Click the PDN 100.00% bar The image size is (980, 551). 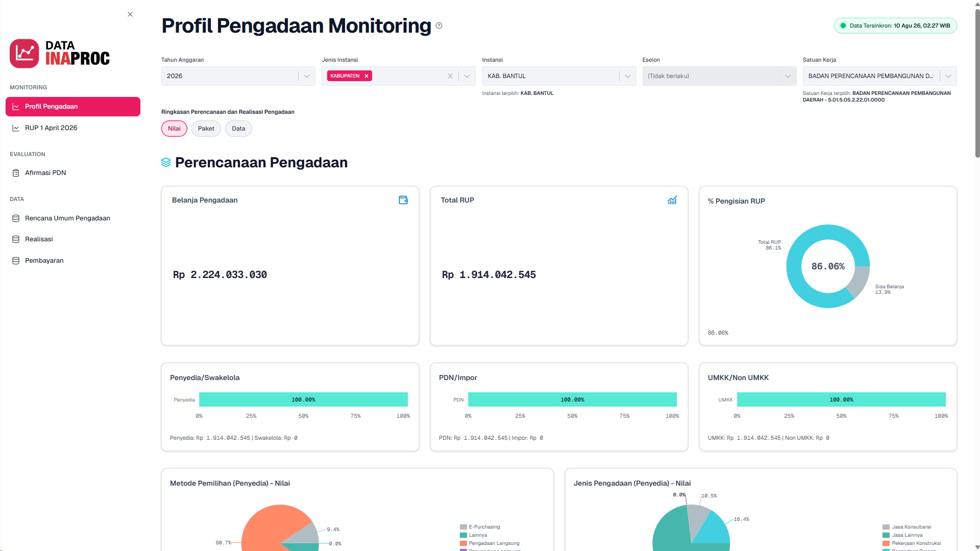(572, 399)
